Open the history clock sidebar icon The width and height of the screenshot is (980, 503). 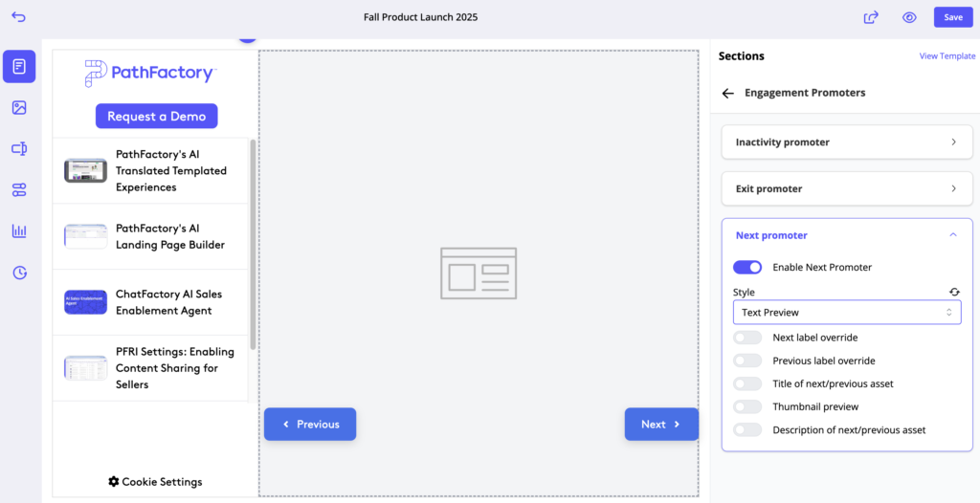[19, 273]
